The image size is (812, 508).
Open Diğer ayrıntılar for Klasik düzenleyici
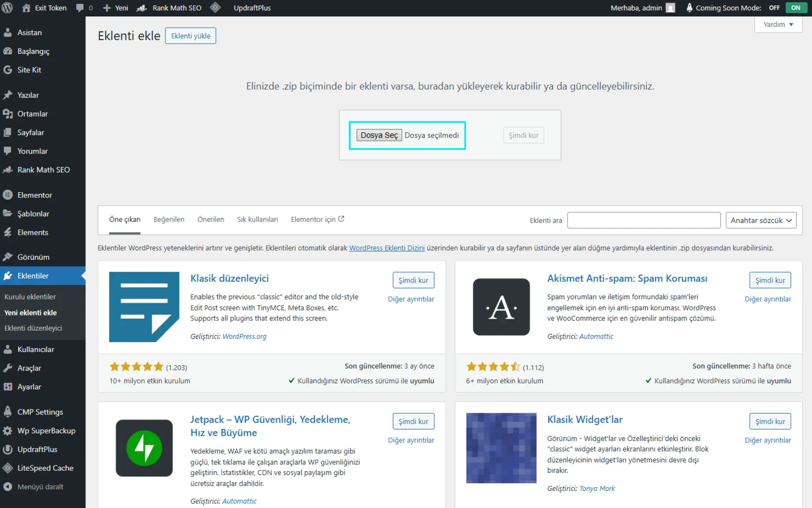(411, 299)
